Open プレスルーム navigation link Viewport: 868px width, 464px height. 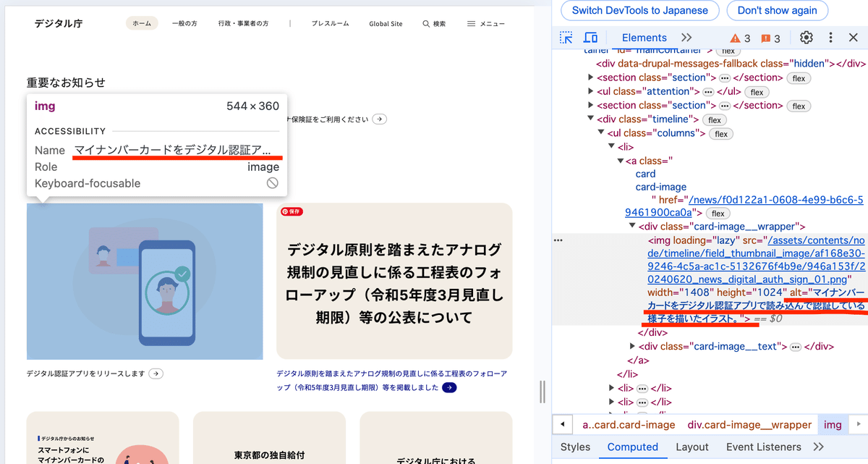(330, 24)
